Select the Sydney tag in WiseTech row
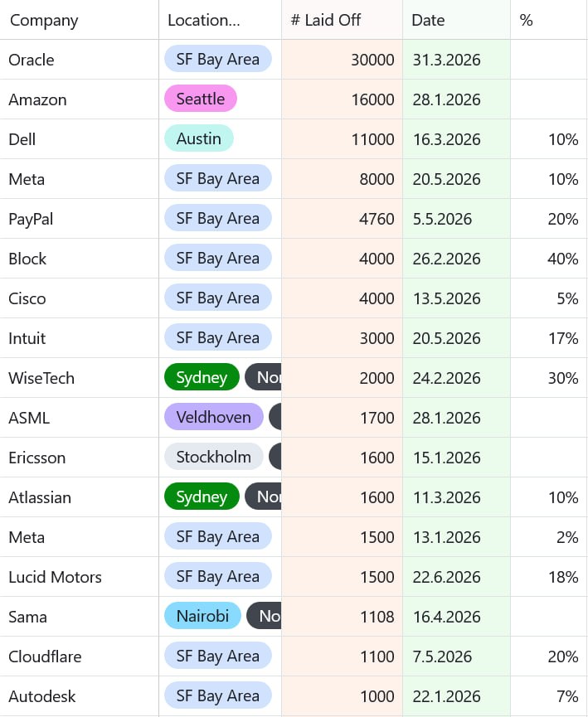 [202, 377]
